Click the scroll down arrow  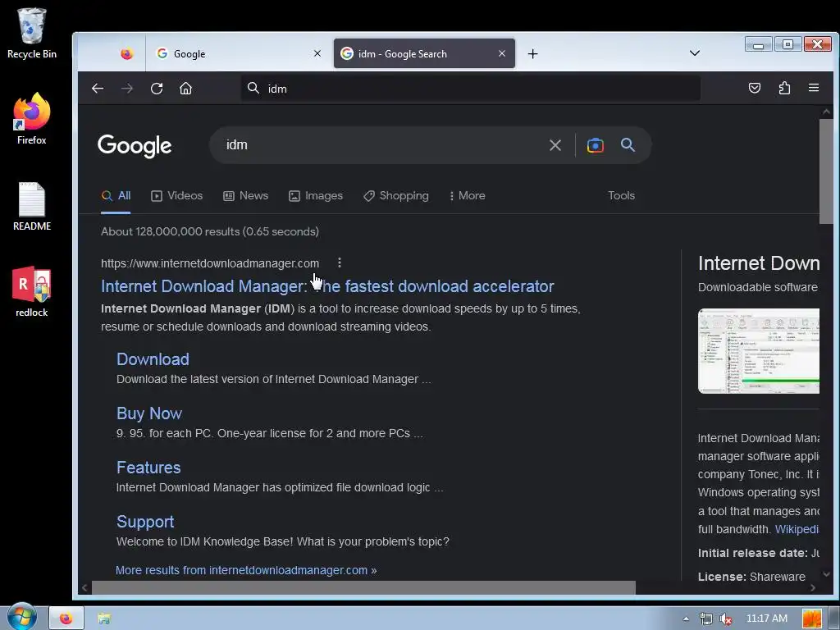pos(826,574)
